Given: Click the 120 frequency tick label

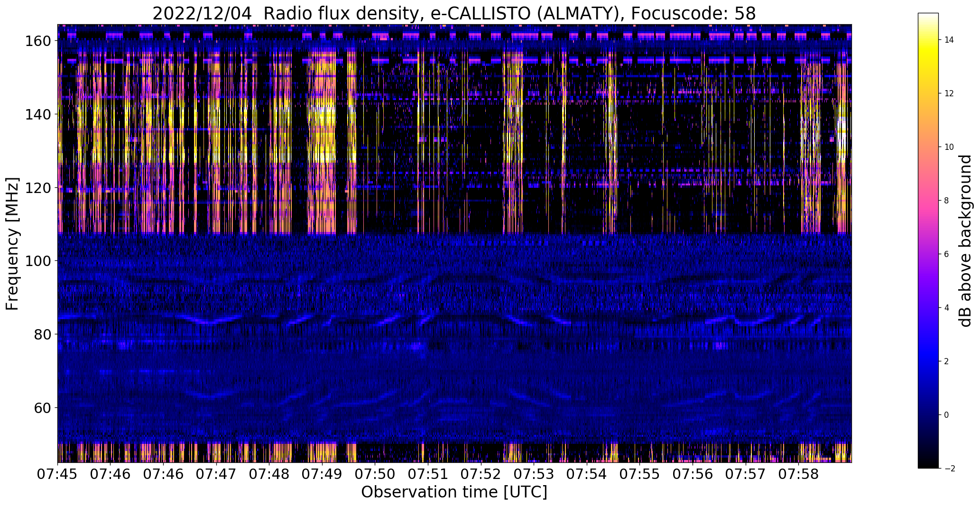Looking at the screenshot, I should coord(38,188).
